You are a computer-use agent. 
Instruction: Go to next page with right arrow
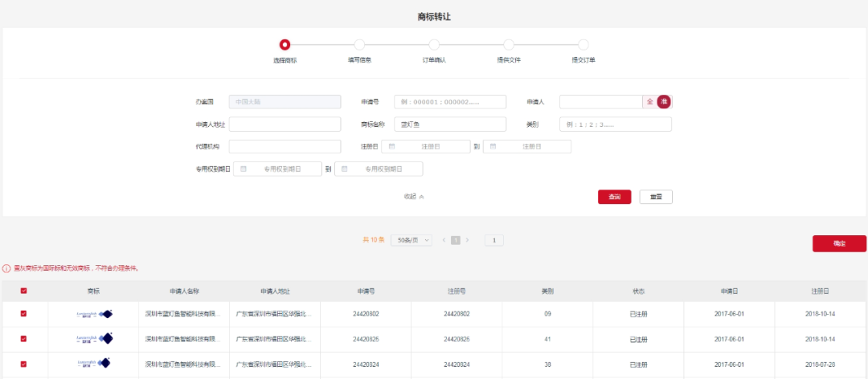click(468, 240)
